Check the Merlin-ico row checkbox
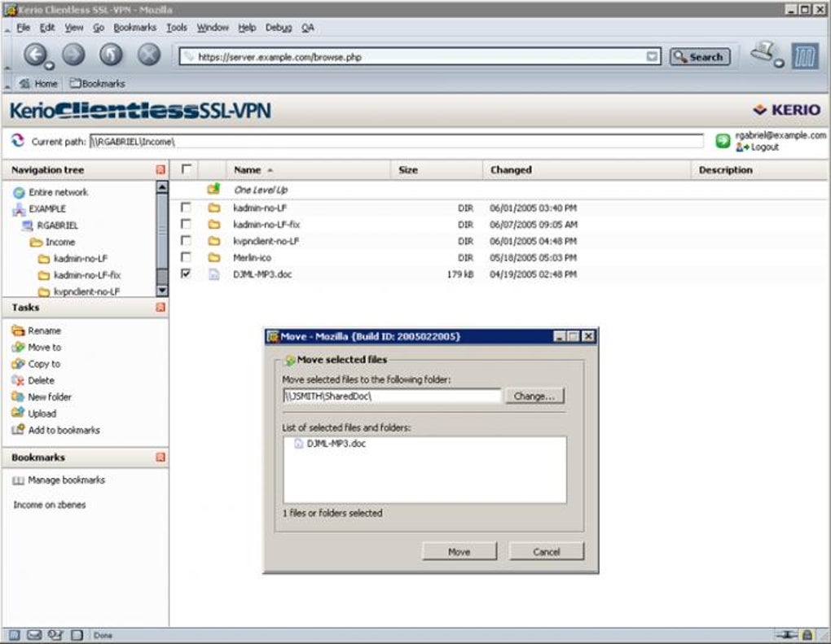The image size is (831, 644). pos(186,256)
